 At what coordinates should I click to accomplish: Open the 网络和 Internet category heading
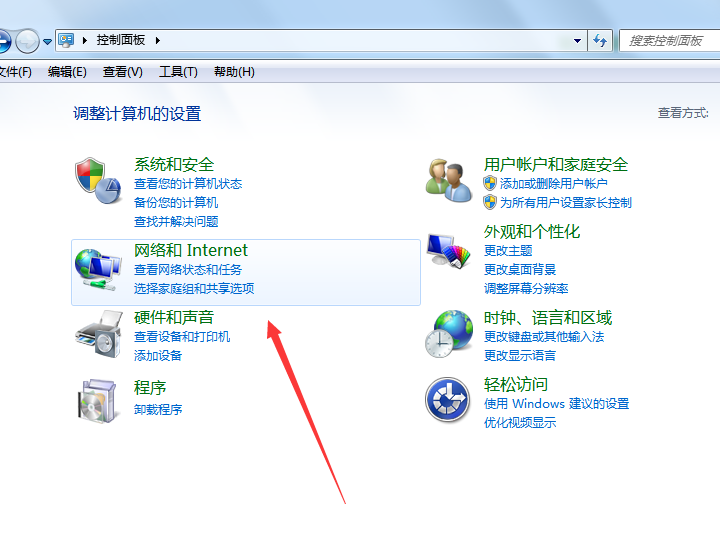[x=191, y=250]
